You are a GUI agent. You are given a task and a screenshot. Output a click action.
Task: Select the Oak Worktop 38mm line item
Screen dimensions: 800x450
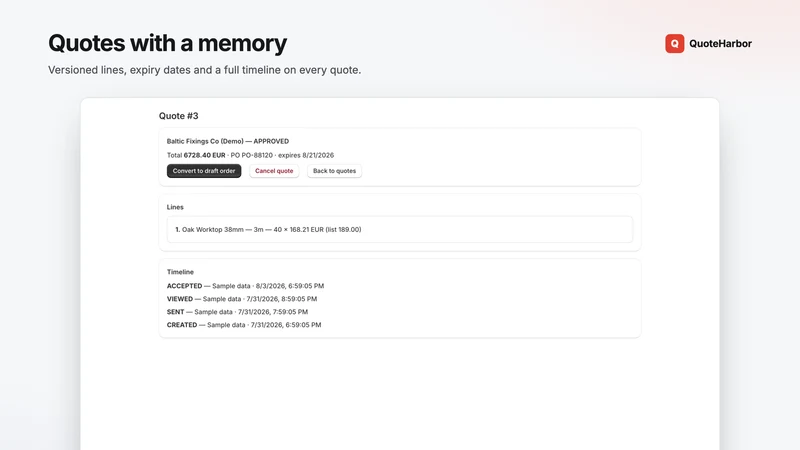400,230
